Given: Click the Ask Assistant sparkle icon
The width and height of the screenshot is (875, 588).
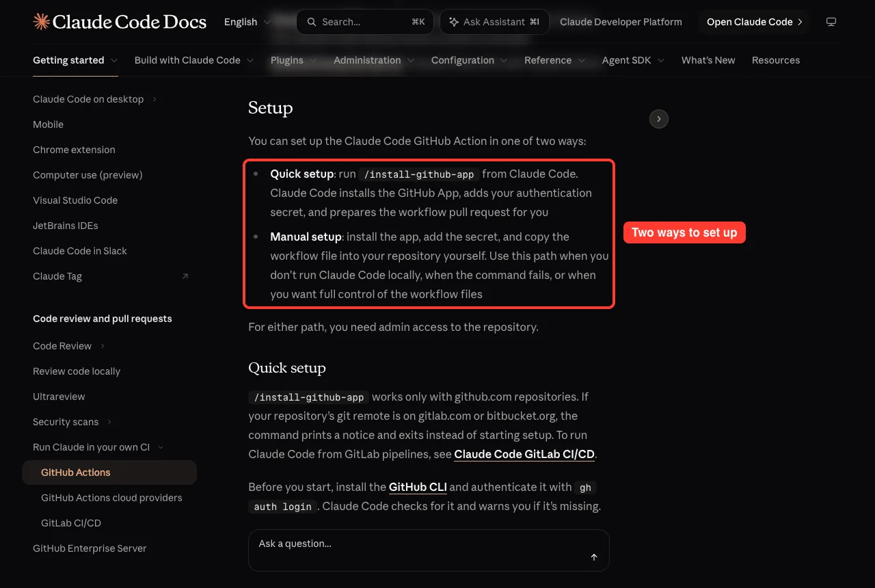Looking at the screenshot, I should 454,22.
